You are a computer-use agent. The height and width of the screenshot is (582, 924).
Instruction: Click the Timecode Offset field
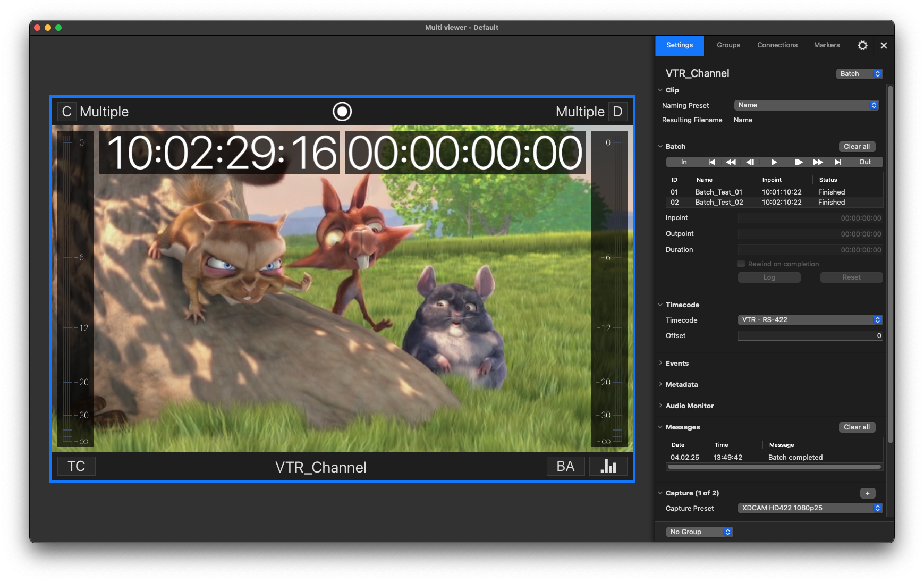point(810,336)
